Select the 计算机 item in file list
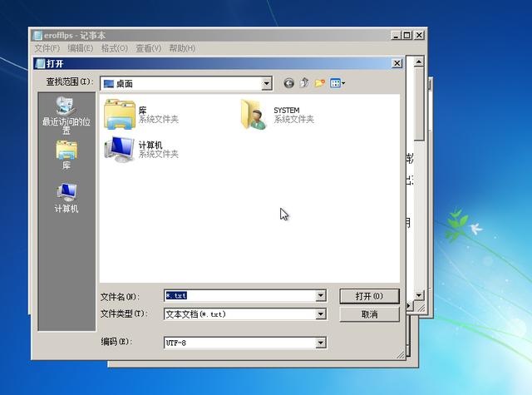The image size is (532, 395). pos(141,150)
